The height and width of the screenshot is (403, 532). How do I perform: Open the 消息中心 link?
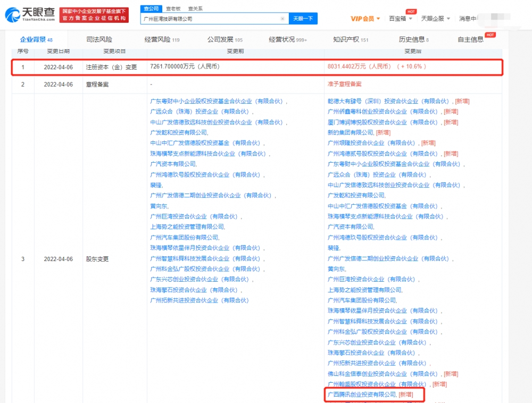(468, 19)
